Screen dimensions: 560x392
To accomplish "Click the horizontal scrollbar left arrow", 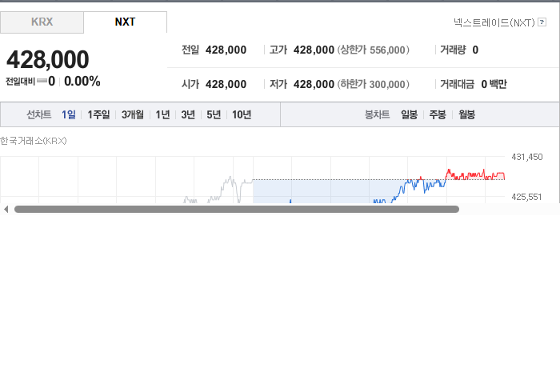I will click(6, 210).
